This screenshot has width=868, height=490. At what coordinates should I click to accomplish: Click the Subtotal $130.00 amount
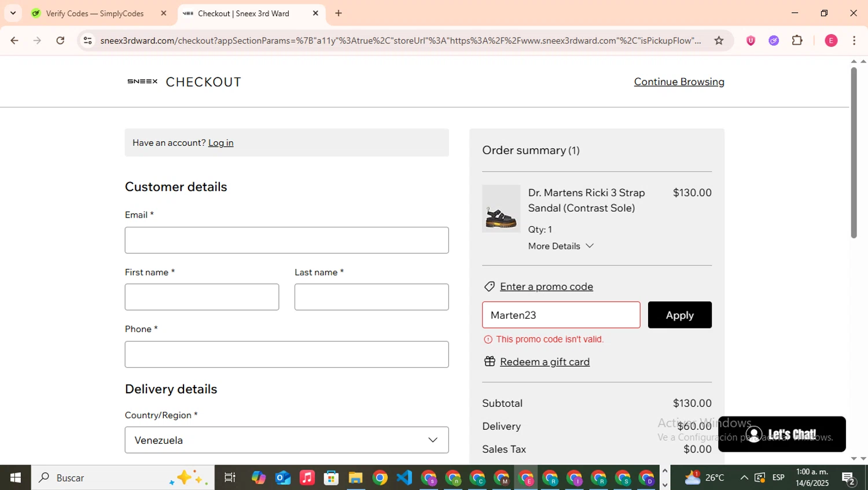tap(692, 403)
